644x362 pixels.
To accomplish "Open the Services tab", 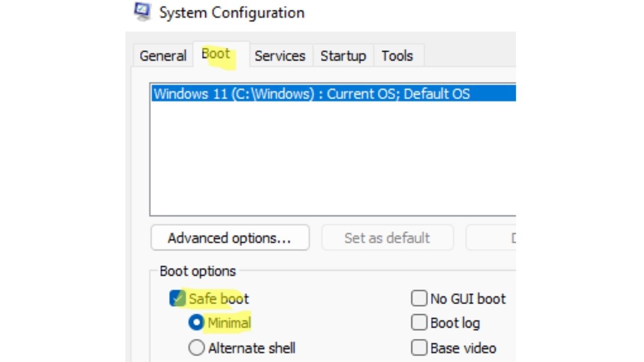I will [280, 56].
